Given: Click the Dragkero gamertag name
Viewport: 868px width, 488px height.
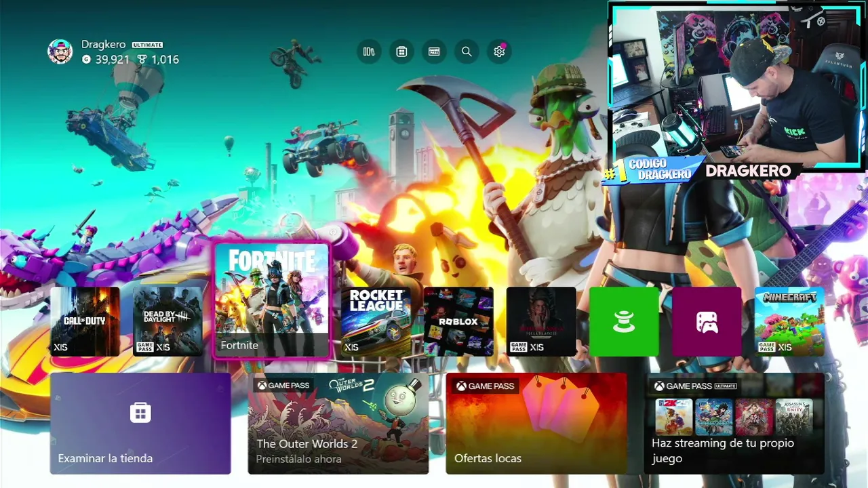Looking at the screenshot, I should click(103, 44).
